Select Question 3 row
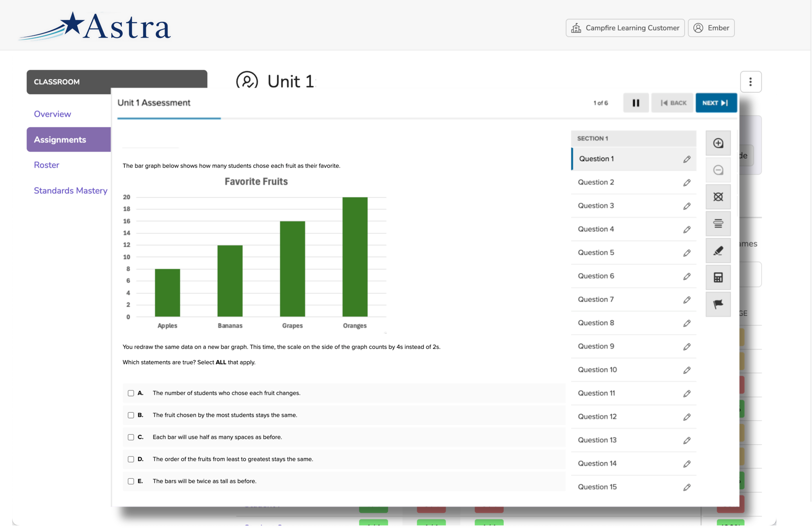The width and height of the screenshot is (812, 532). (x=633, y=206)
